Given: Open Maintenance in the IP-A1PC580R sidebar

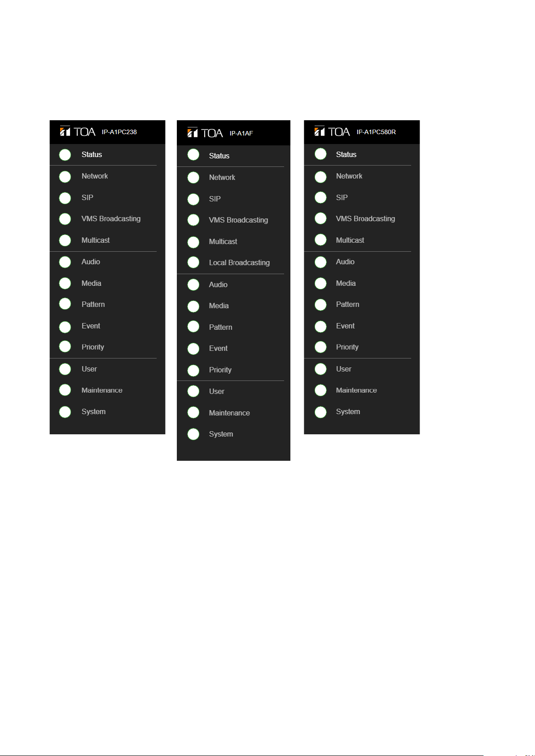Looking at the screenshot, I should (x=356, y=390).
